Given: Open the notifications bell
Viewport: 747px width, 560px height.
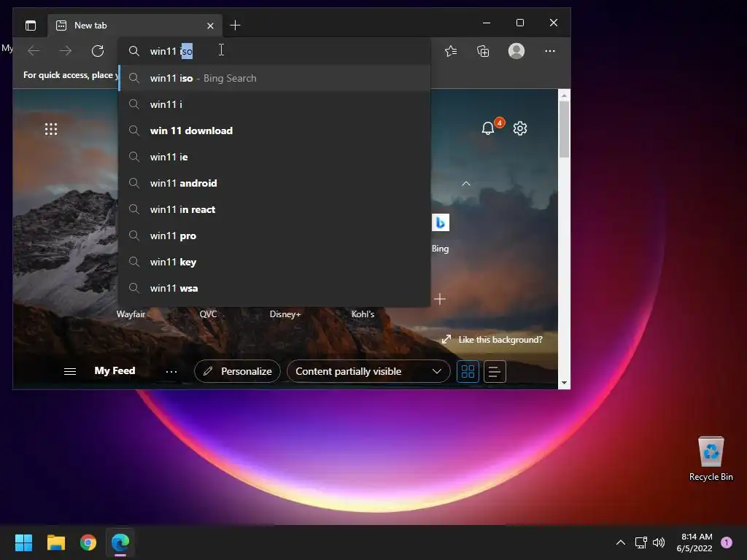Looking at the screenshot, I should tap(488, 128).
